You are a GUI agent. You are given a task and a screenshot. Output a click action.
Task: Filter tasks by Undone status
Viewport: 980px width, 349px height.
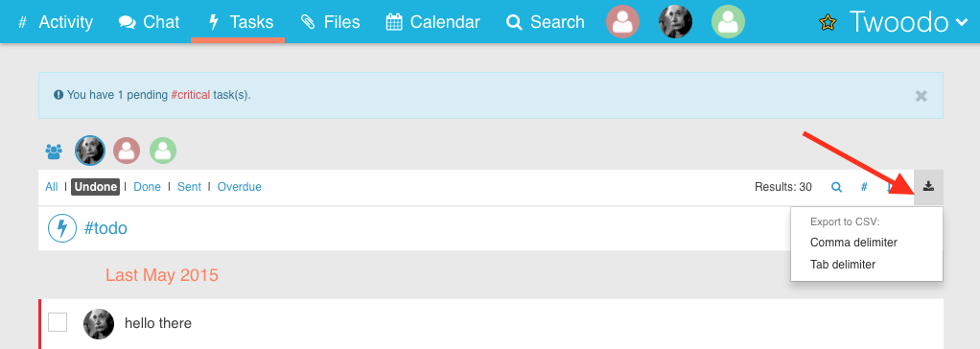click(95, 186)
